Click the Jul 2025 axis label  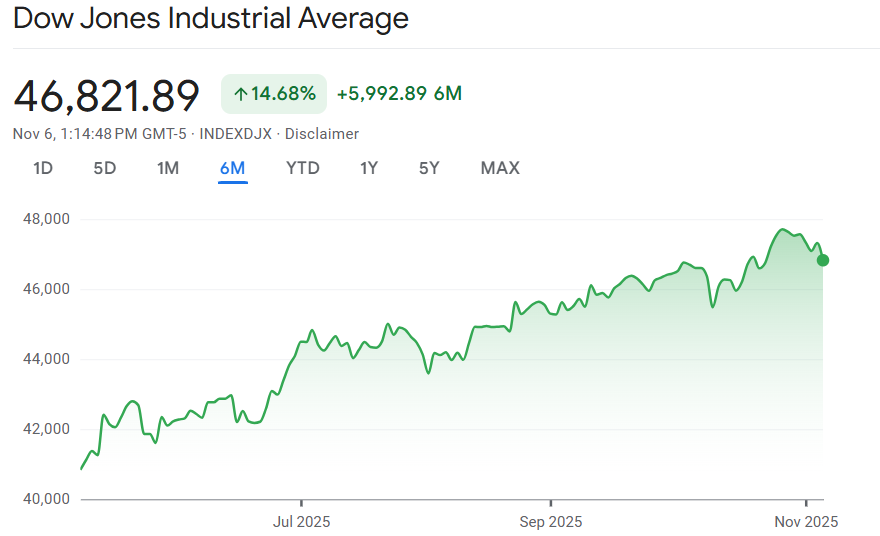click(301, 521)
